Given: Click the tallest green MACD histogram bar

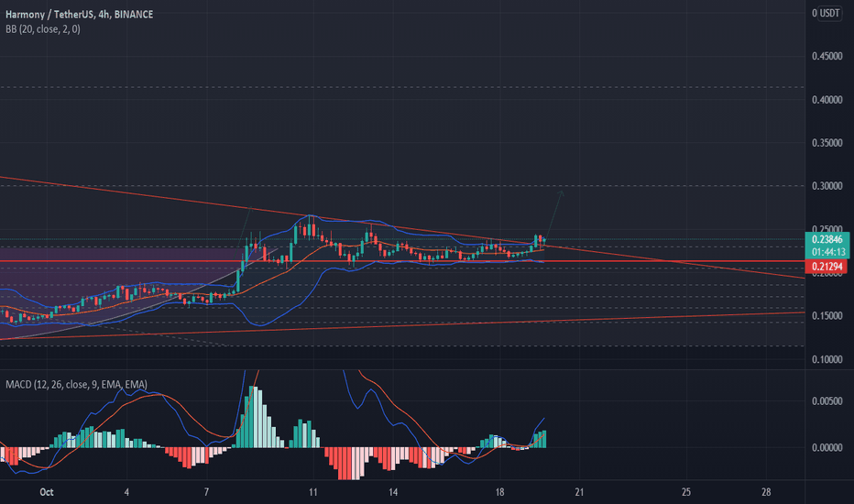Looking at the screenshot, I should pyautogui.click(x=252, y=417).
